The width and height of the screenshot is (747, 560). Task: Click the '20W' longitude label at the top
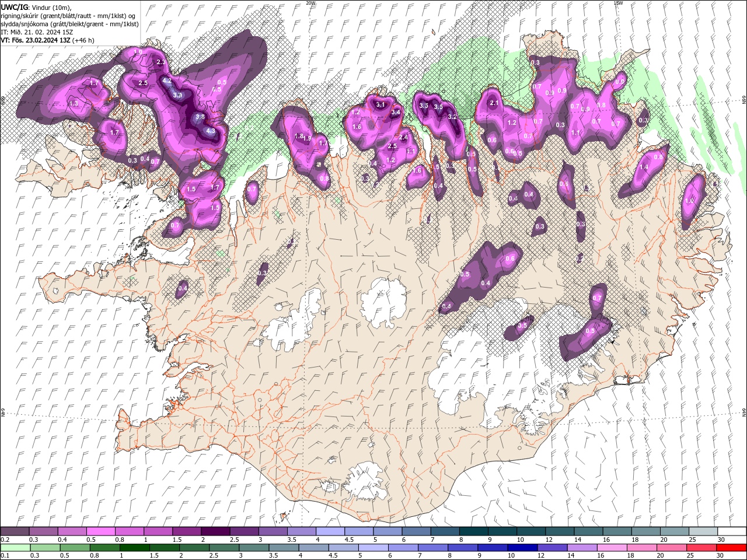click(310, 3)
